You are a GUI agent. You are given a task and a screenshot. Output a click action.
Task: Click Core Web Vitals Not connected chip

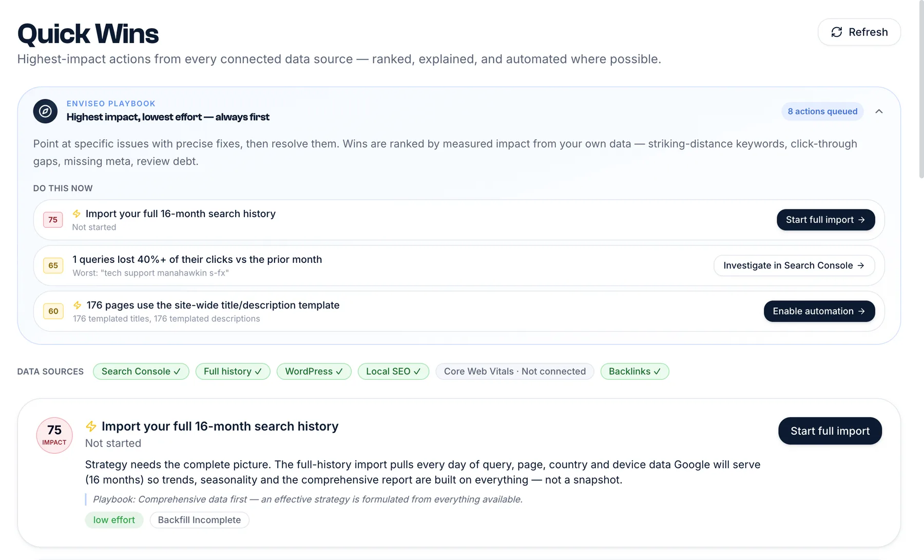pos(515,371)
